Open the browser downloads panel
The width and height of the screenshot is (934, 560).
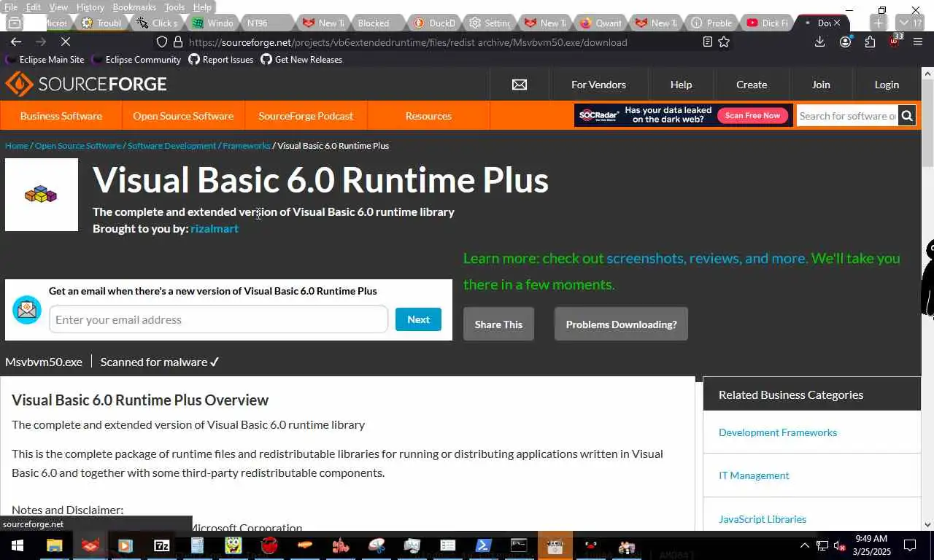(x=820, y=42)
